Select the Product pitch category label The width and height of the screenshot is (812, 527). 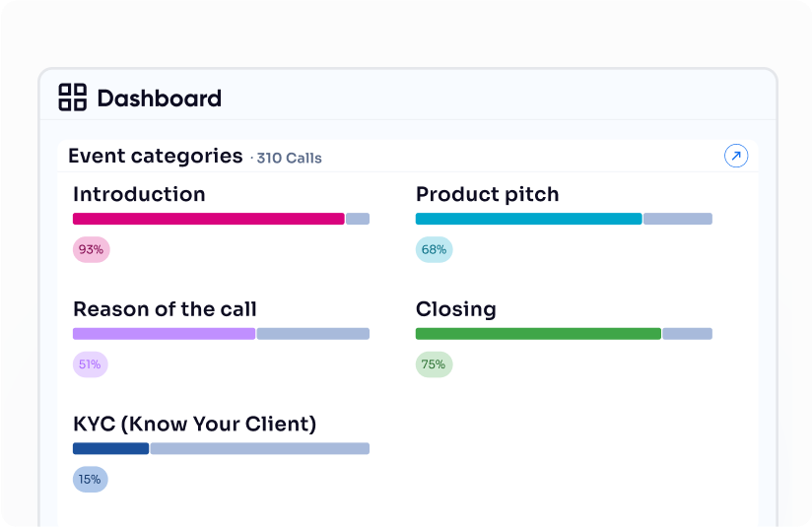(487, 194)
